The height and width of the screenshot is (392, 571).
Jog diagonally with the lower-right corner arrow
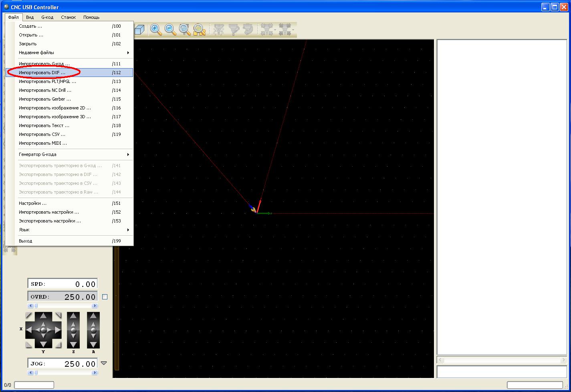click(x=58, y=345)
